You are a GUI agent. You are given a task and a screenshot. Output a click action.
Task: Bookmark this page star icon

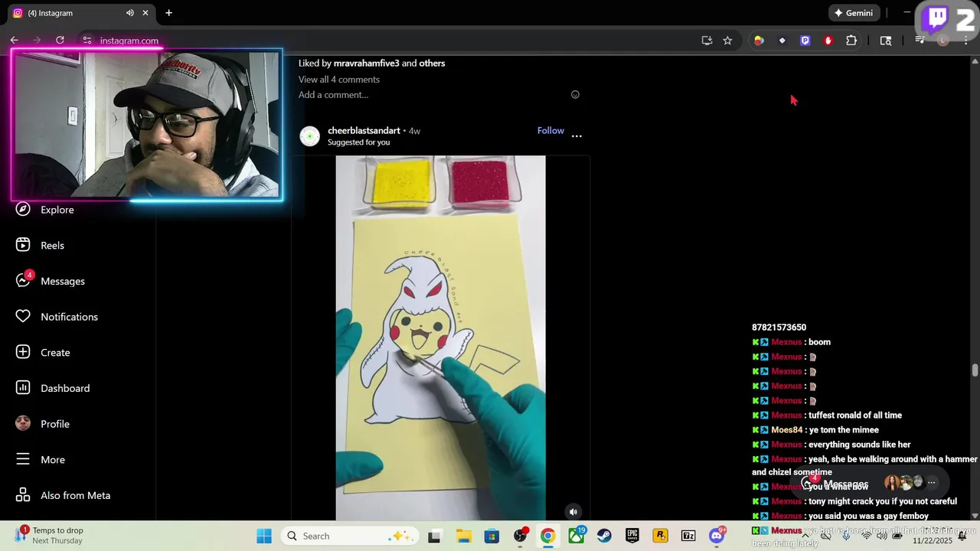coord(727,41)
